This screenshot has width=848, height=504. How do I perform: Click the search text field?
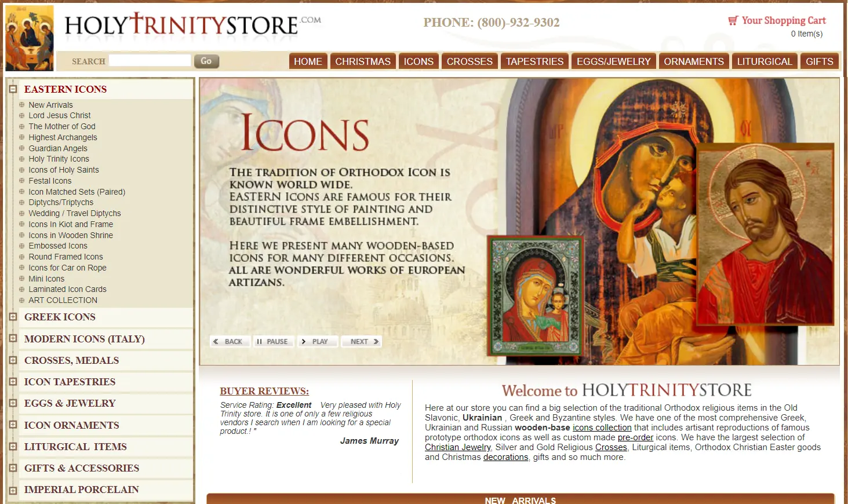150,60
